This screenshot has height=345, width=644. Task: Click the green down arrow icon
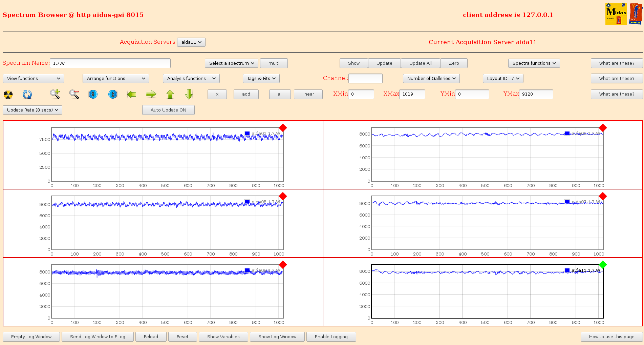coord(189,94)
